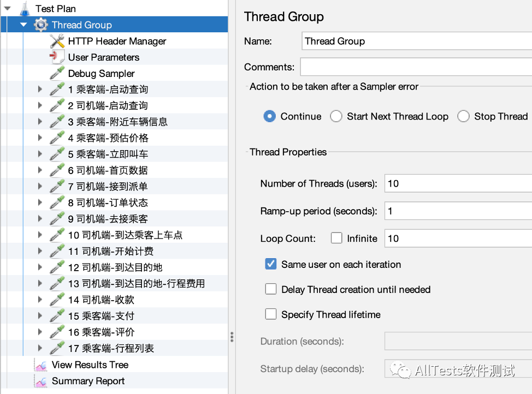Click the Debug Sampler pipette icon
Viewport: 532px width, 394px height.
click(x=57, y=73)
